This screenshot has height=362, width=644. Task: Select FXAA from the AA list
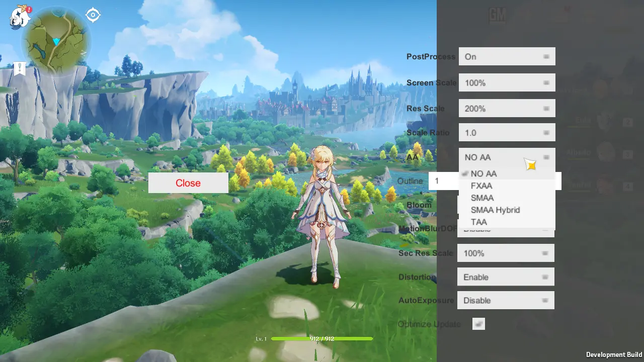[x=507, y=186]
